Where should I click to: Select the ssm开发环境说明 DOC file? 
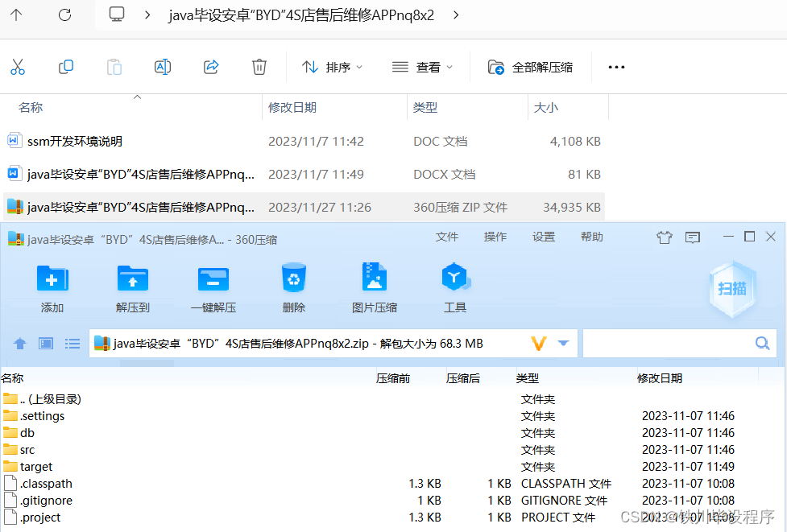pos(304,142)
